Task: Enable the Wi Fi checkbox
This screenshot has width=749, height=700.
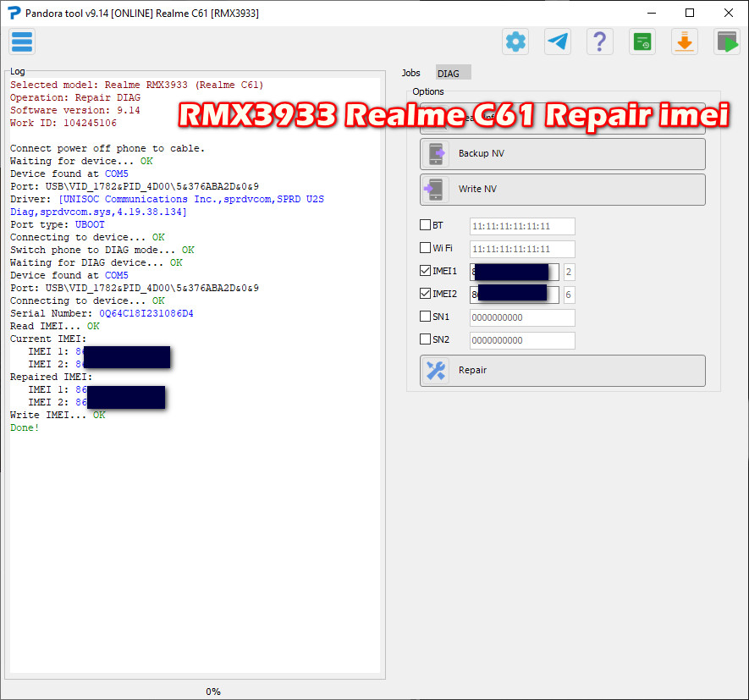Action: [425, 247]
